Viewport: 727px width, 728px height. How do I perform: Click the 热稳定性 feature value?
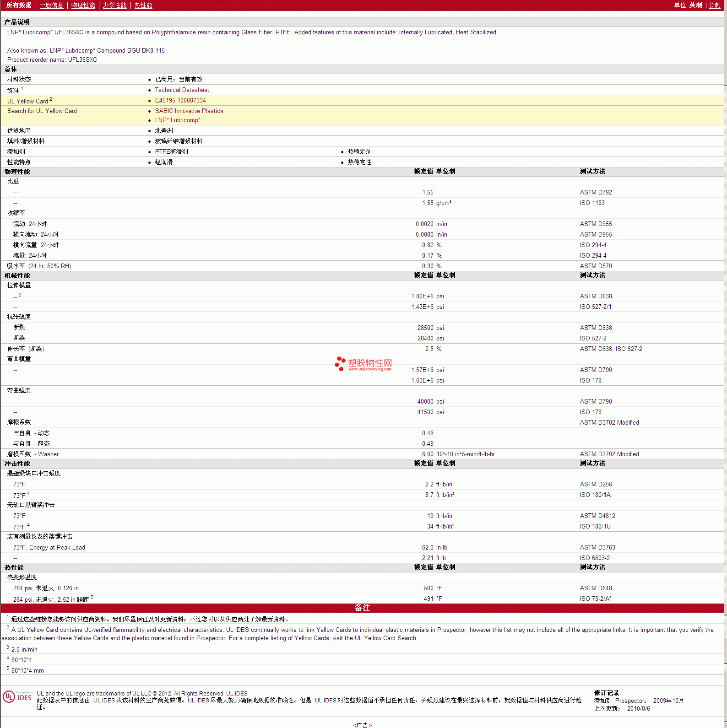(359, 162)
